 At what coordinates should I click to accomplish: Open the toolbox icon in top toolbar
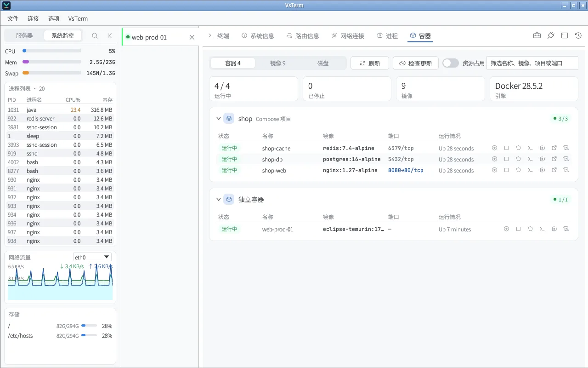point(537,35)
